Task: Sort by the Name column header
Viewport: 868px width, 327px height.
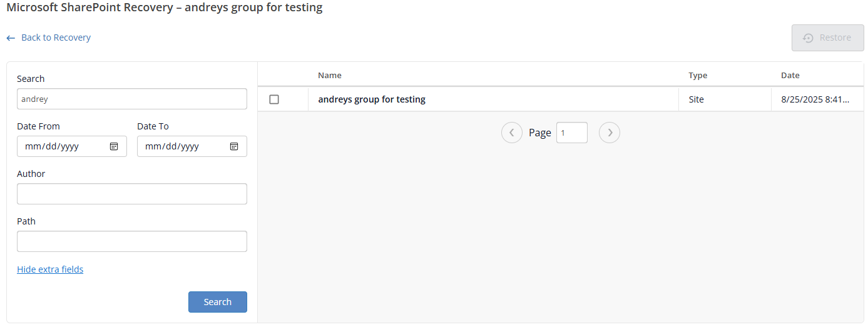Action: tap(330, 75)
